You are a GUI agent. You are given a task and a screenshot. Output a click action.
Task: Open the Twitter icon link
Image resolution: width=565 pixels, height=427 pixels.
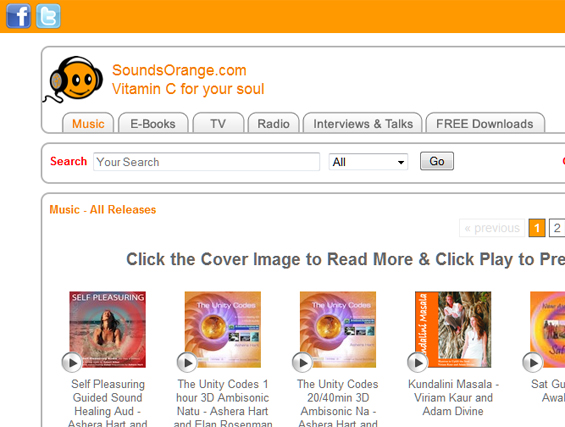pyautogui.click(x=48, y=16)
